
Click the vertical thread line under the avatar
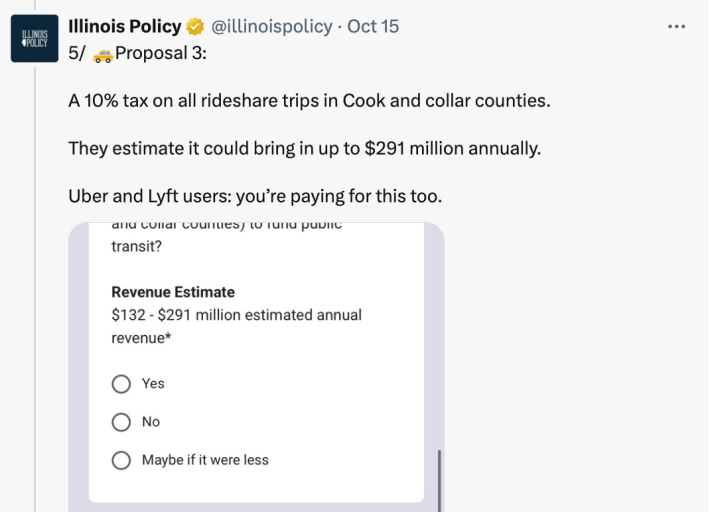point(36,300)
